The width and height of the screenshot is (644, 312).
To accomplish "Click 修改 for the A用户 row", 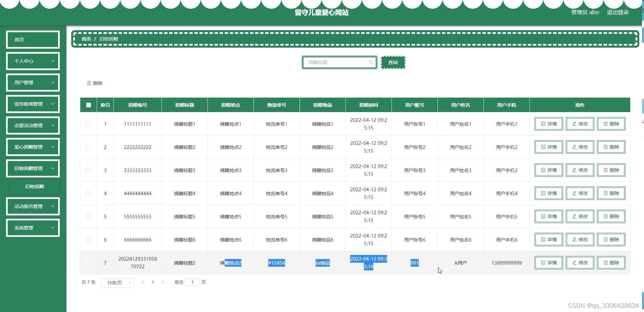I will click(580, 263).
